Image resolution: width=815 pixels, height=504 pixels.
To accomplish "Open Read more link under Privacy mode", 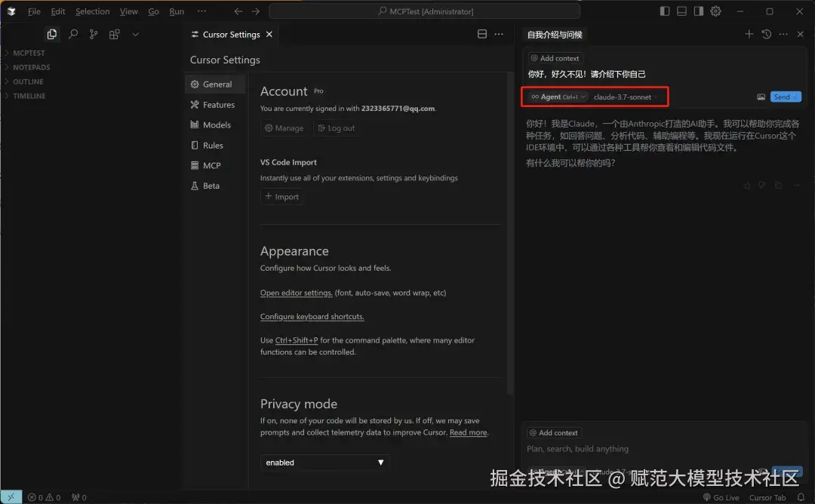I will (469, 432).
